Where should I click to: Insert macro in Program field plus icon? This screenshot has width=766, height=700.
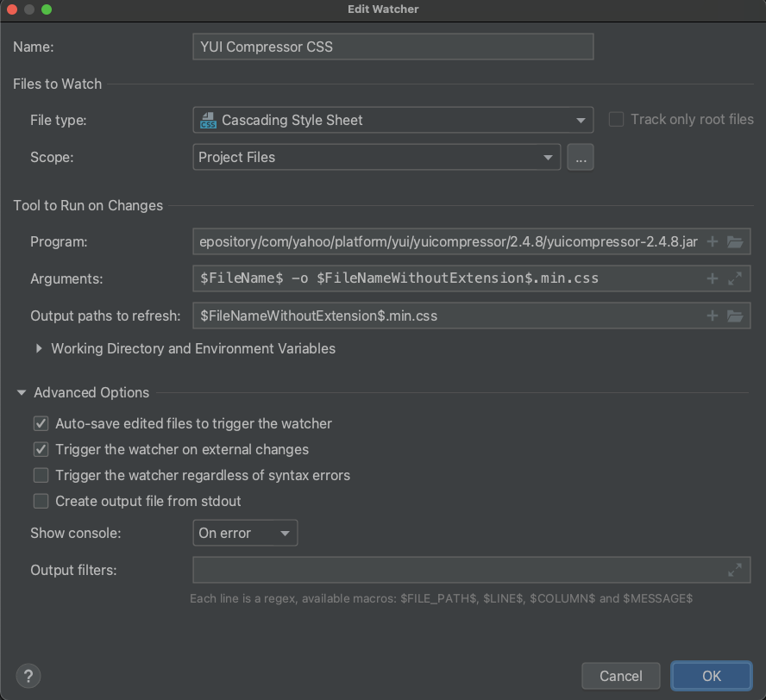[x=713, y=241]
